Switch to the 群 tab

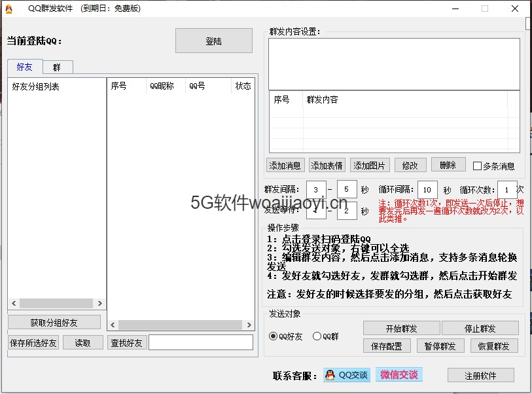point(57,67)
